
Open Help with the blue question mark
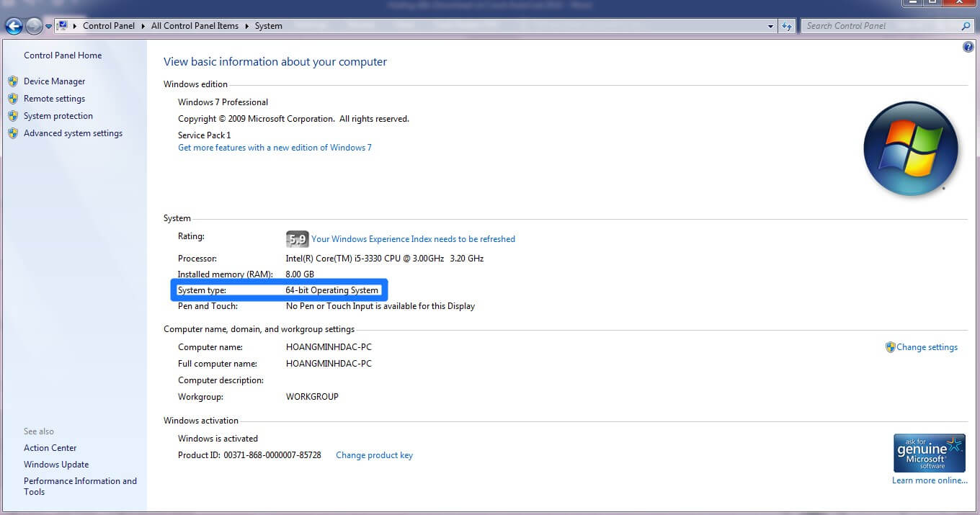point(968,47)
